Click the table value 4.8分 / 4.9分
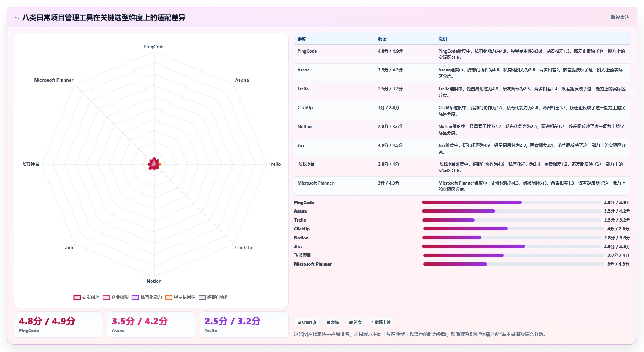The image size is (644, 352). (390, 51)
